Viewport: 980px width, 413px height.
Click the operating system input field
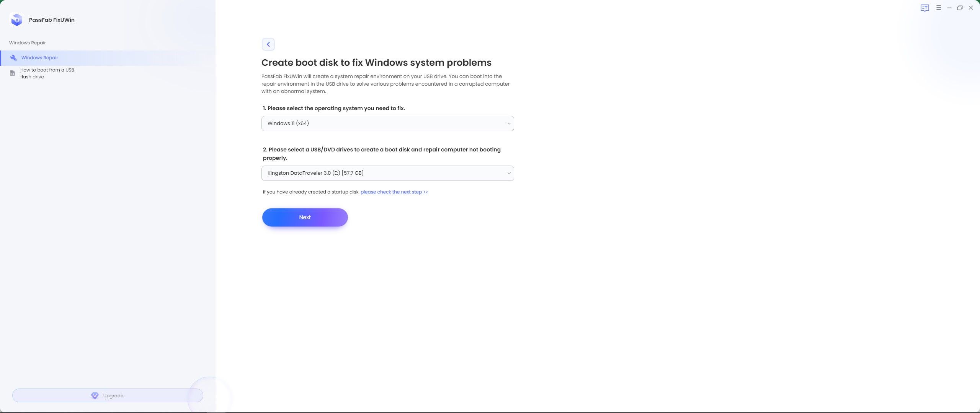[x=387, y=123]
